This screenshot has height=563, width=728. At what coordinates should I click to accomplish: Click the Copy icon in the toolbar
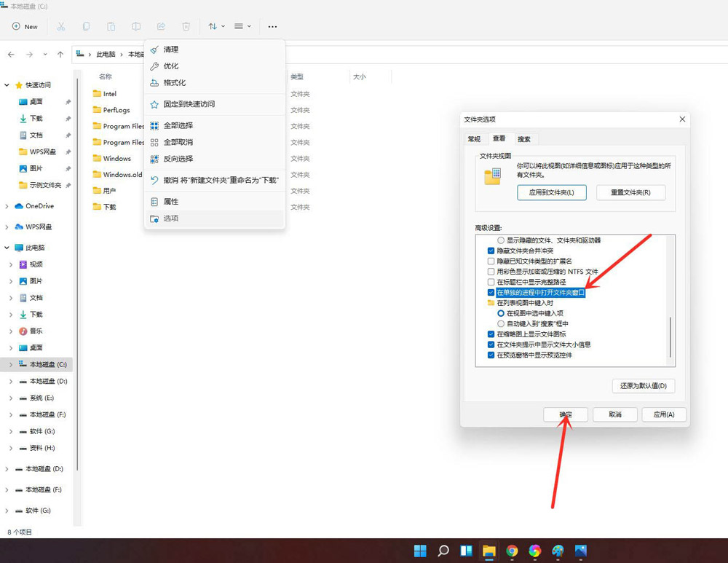click(87, 26)
